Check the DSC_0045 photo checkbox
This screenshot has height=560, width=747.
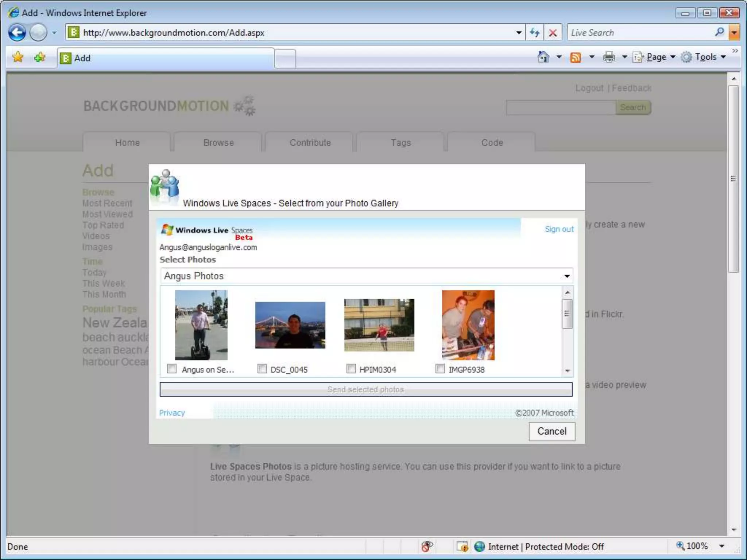click(x=262, y=369)
